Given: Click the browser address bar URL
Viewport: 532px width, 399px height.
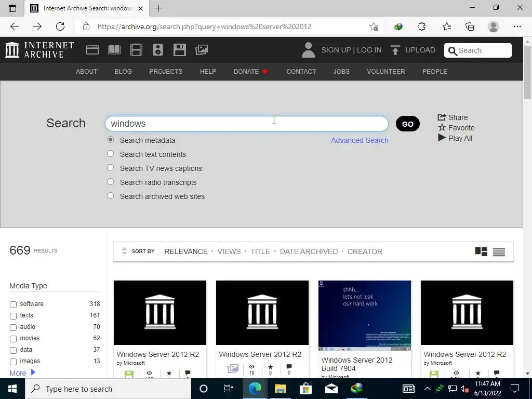Looking at the screenshot, I should [x=204, y=26].
